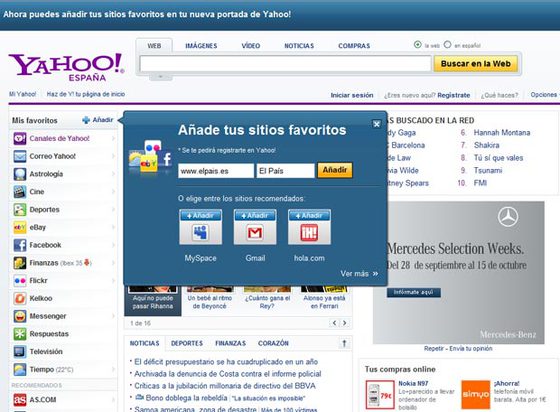This screenshot has height=412, width=560.
Task: Click the Televisión icon
Action: (x=20, y=352)
